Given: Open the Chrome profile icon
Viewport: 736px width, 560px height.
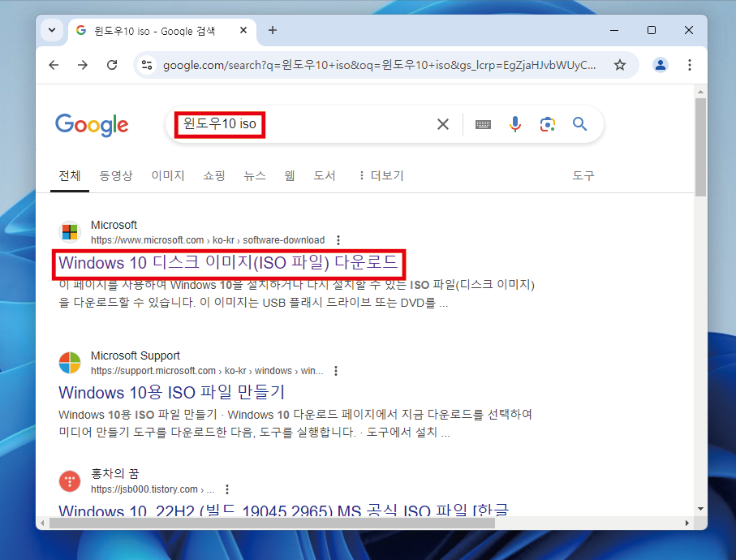Looking at the screenshot, I should (x=661, y=65).
